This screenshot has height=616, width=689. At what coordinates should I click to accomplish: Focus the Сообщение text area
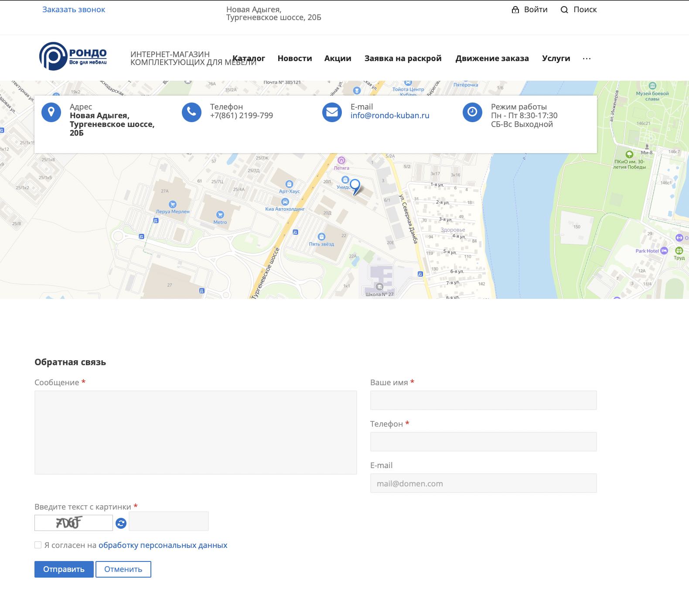point(195,432)
